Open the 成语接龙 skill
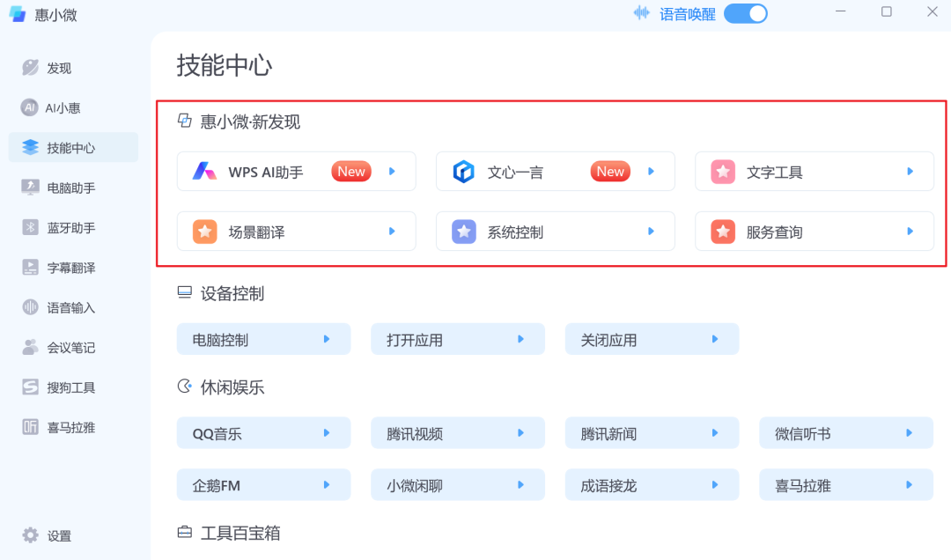 coord(652,485)
